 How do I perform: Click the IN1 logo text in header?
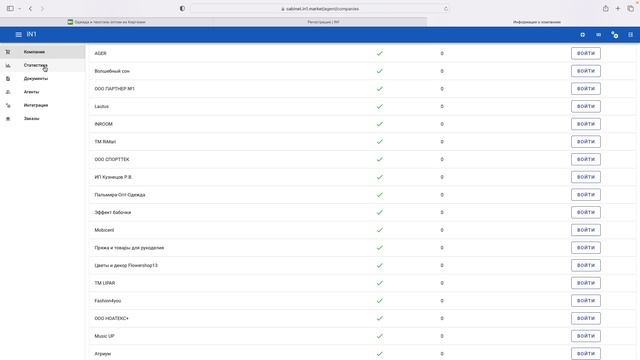(31, 34)
